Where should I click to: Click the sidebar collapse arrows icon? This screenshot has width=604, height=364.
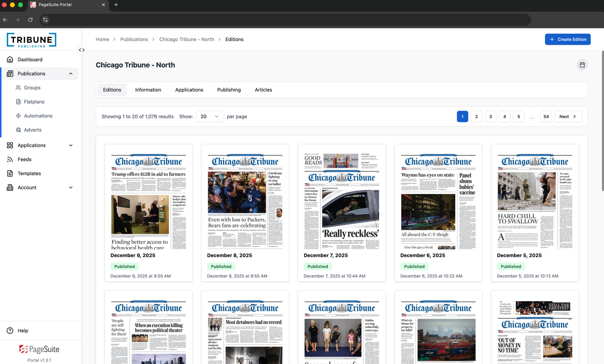click(x=82, y=50)
